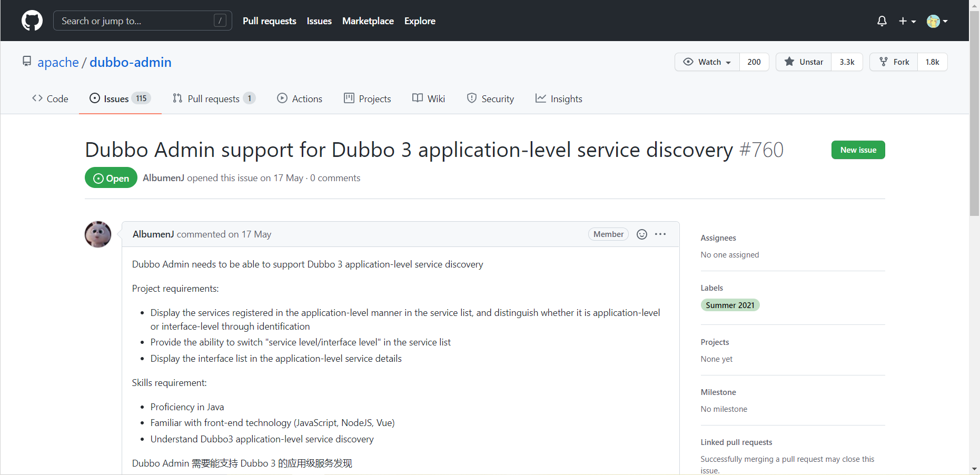Image resolution: width=980 pixels, height=475 pixels.
Task: Open the GitHub logo homepage
Action: tap(32, 21)
